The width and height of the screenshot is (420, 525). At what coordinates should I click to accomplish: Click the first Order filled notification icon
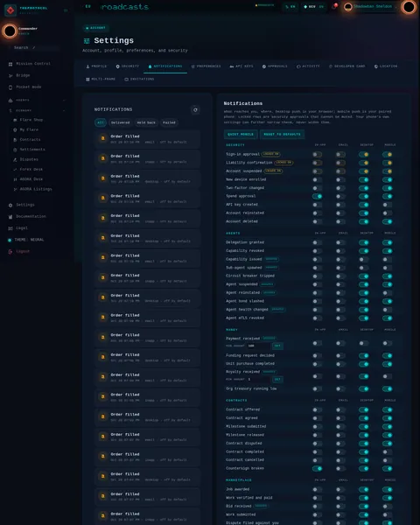pos(103,138)
